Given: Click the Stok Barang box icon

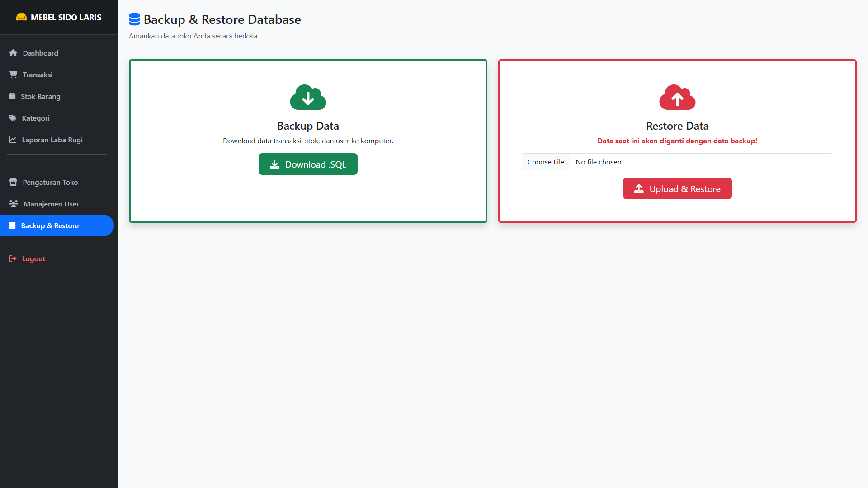Looking at the screenshot, I should 12,96.
